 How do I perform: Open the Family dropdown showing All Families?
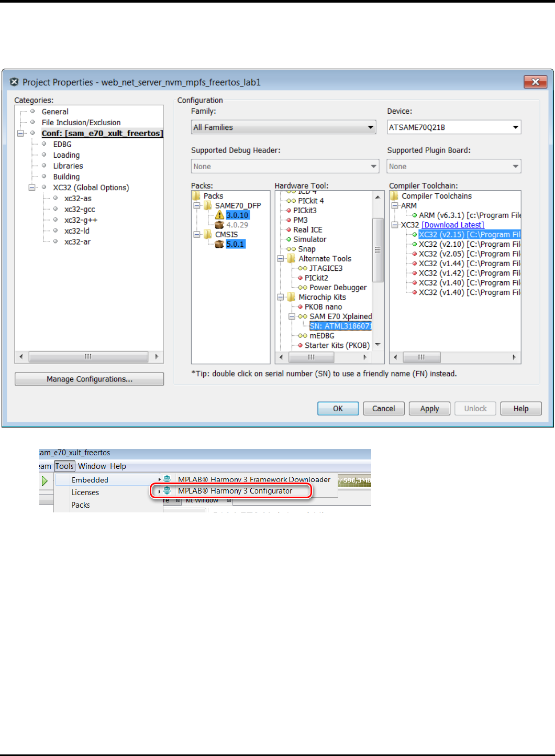[284, 127]
